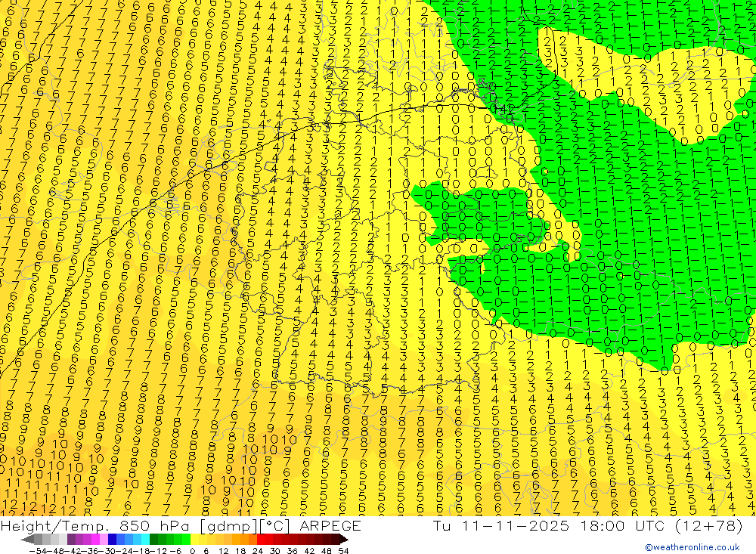Viewport: 756px width, 554px height.
Task: Click the "-54" label on the color scale
Action: tap(38, 551)
